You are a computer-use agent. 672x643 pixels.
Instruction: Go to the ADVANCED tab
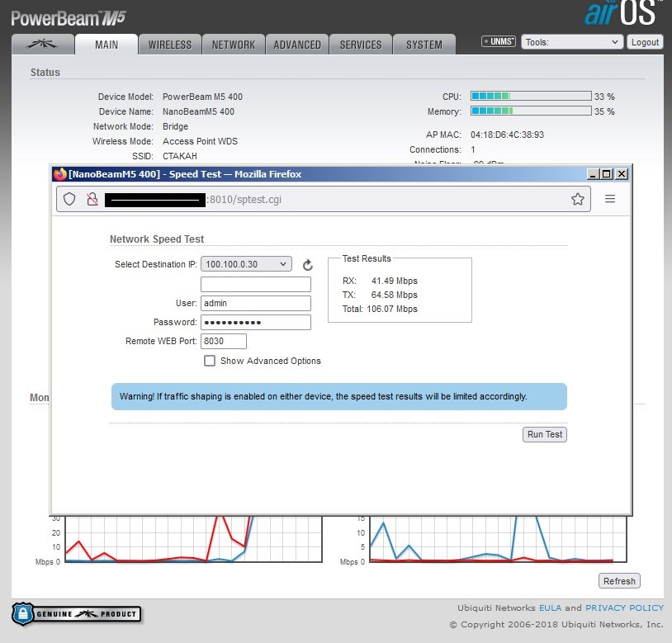pos(297,45)
